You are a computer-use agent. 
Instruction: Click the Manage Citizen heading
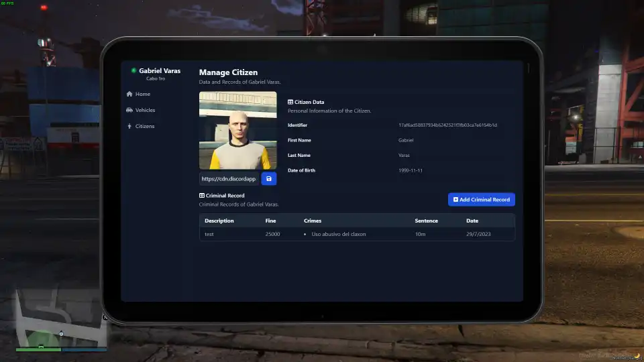(x=228, y=72)
